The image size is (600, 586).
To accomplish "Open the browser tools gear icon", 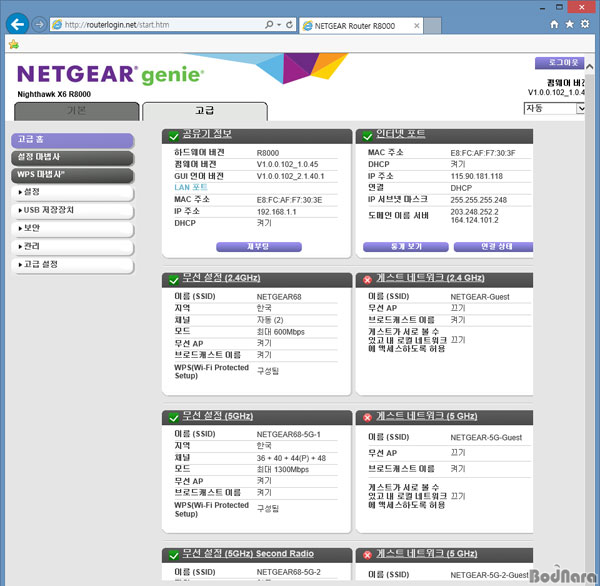I will click(x=585, y=24).
